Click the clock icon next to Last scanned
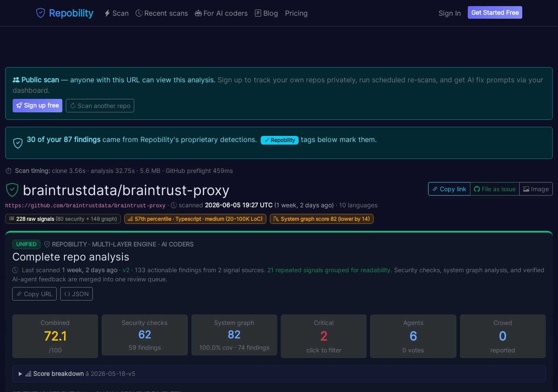The height and width of the screenshot is (392, 558). point(15,270)
